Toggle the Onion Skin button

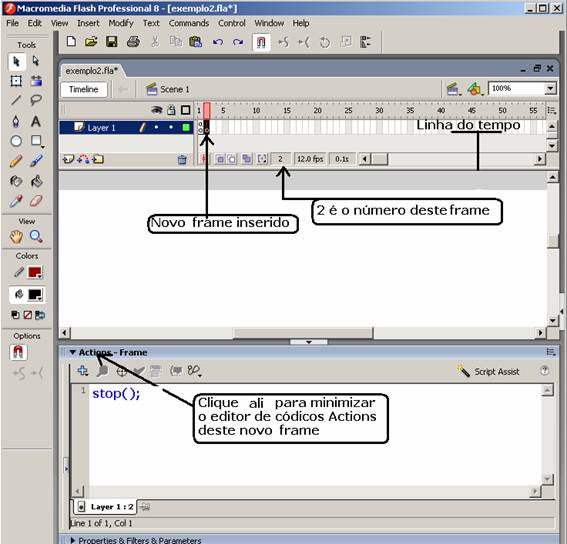click(220, 159)
